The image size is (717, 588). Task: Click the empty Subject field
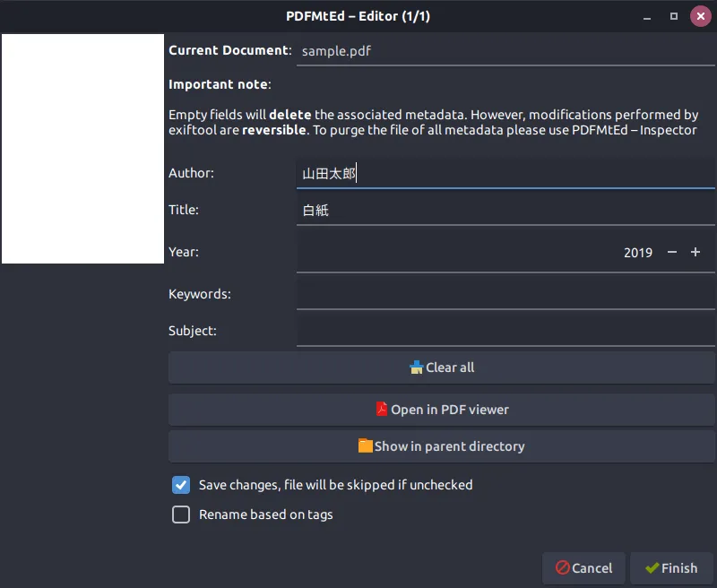505,331
